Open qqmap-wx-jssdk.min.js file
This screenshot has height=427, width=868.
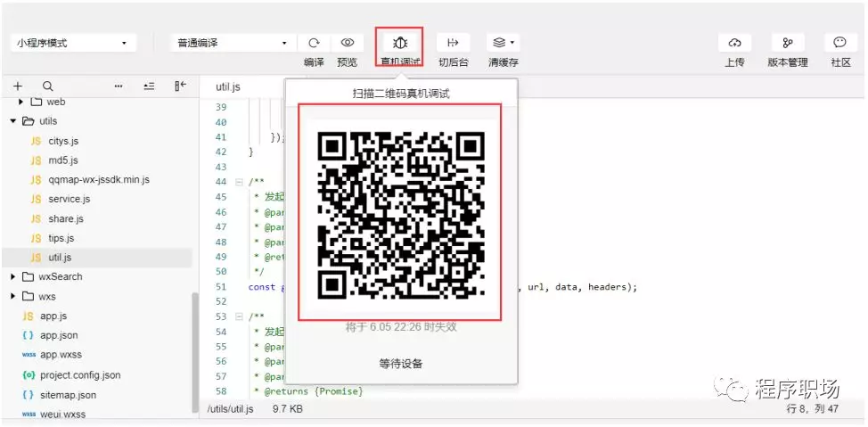pos(99,179)
